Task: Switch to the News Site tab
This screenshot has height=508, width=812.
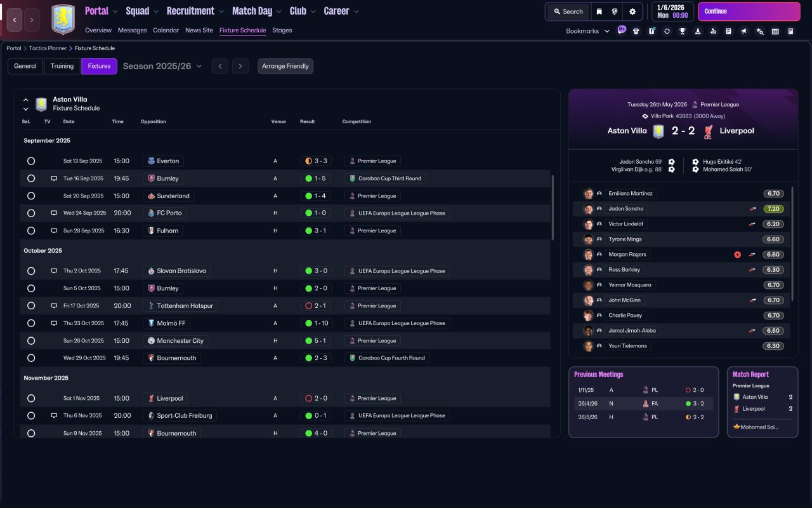Action: point(199,30)
